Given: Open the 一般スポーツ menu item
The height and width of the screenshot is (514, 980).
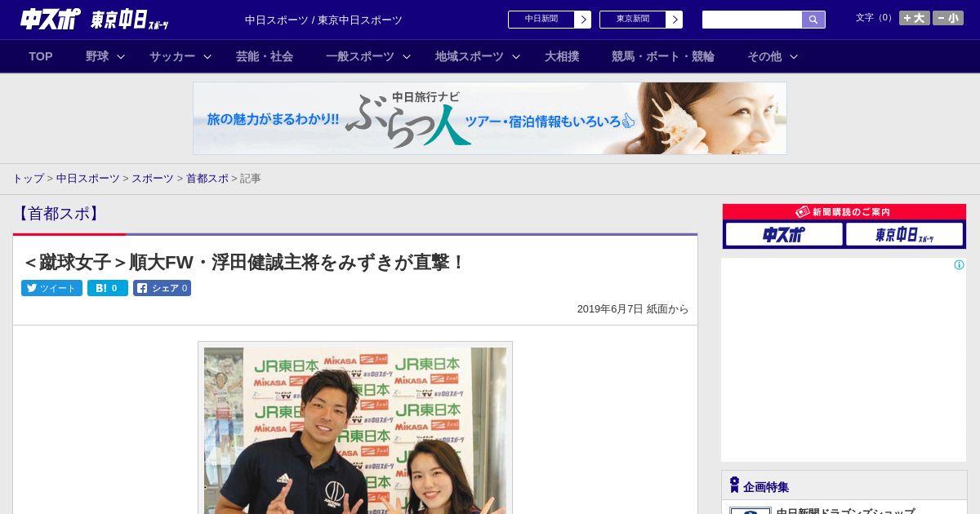Looking at the screenshot, I should pyautogui.click(x=360, y=56).
